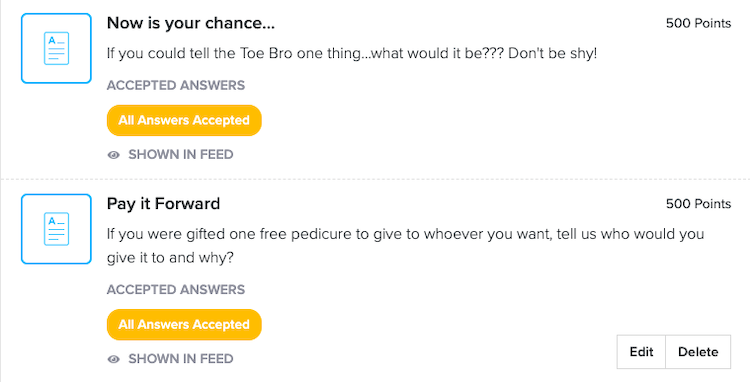The image size is (750, 382).
Task: Click the 500 Points label of first question
Action: pos(698,23)
